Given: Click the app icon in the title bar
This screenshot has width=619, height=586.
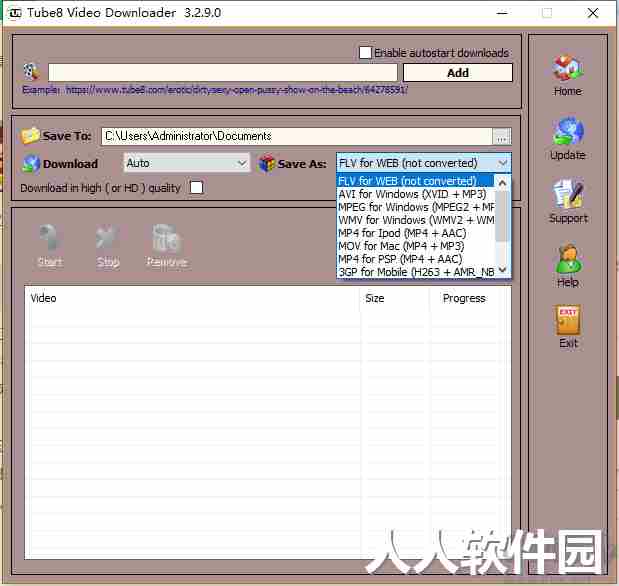Looking at the screenshot, I should point(15,13).
